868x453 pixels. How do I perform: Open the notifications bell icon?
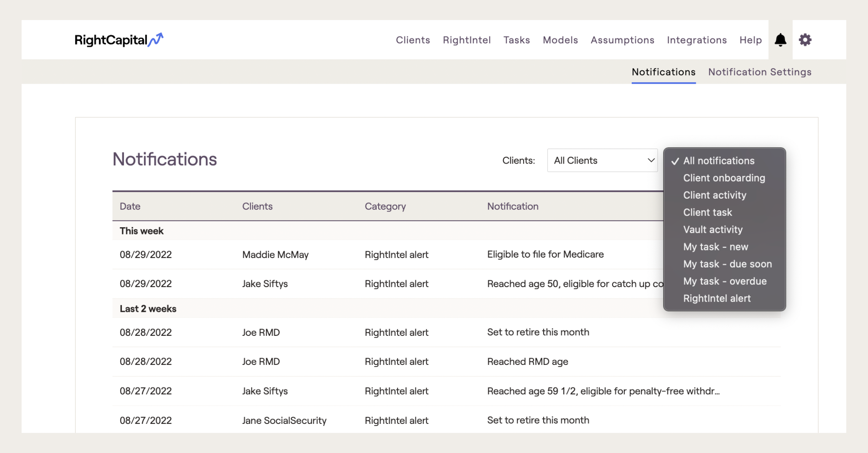tap(780, 40)
